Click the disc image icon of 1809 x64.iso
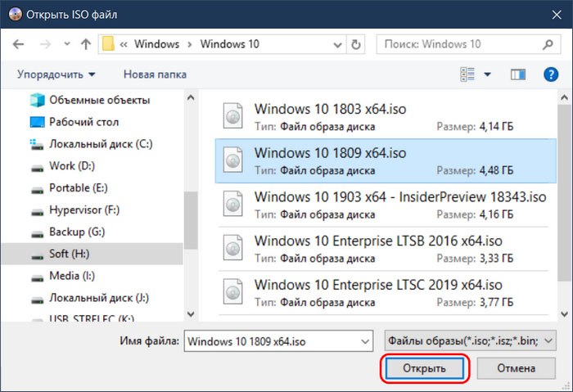This screenshot has width=573, height=392. click(232, 160)
